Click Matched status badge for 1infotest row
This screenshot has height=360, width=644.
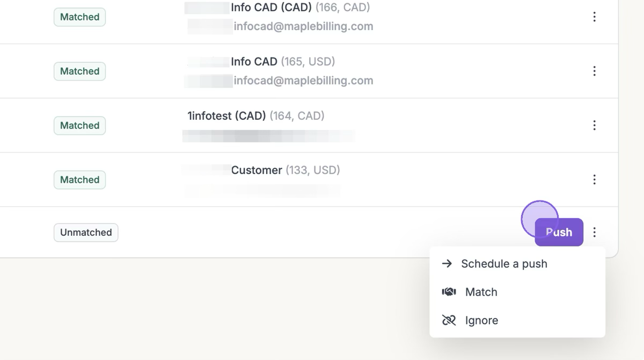tap(79, 126)
